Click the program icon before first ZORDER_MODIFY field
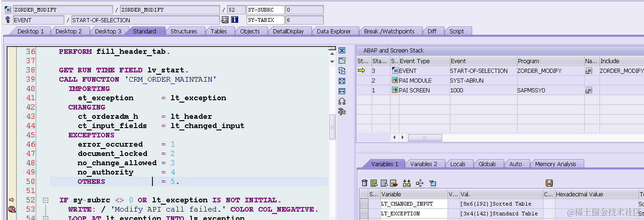The width and height of the screenshot is (644, 220). [x=7, y=10]
